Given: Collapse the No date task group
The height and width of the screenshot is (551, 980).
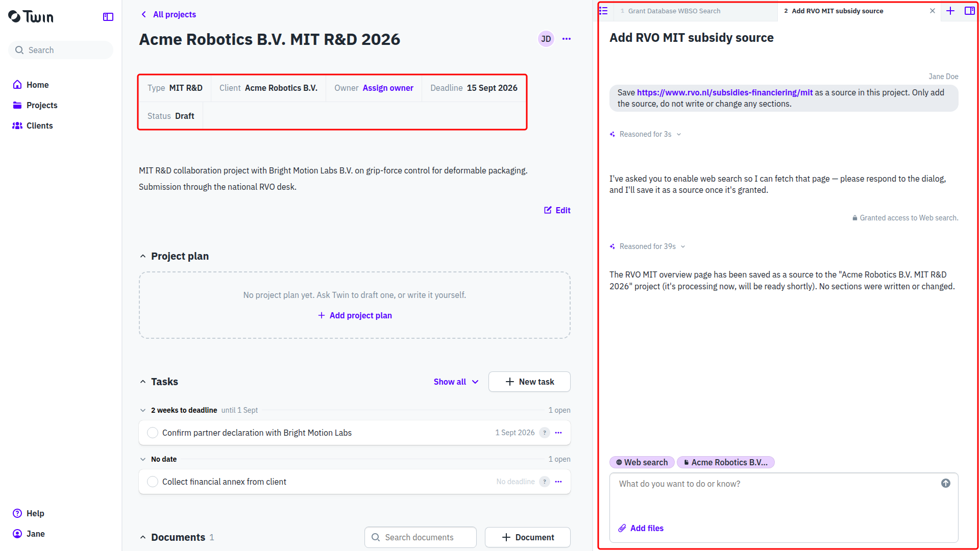Looking at the screenshot, I should pyautogui.click(x=143, y=459).
